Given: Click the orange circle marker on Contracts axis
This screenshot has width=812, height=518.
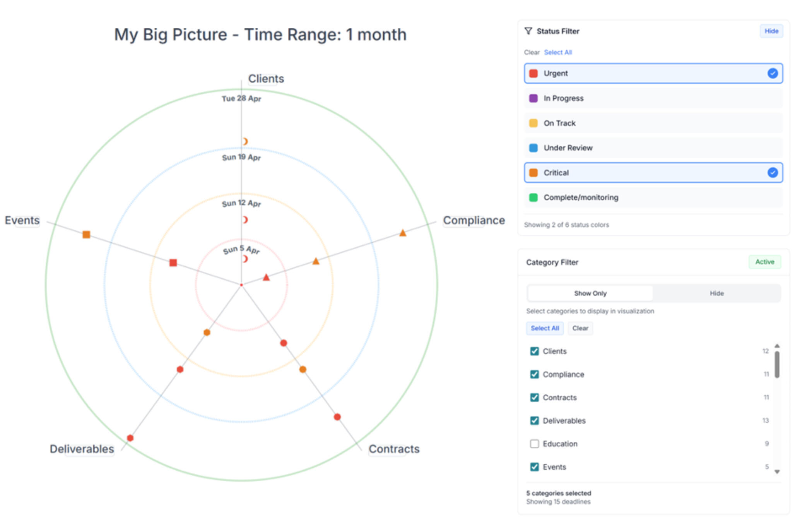Looking at the screenshot, I should tap(302, 369).
